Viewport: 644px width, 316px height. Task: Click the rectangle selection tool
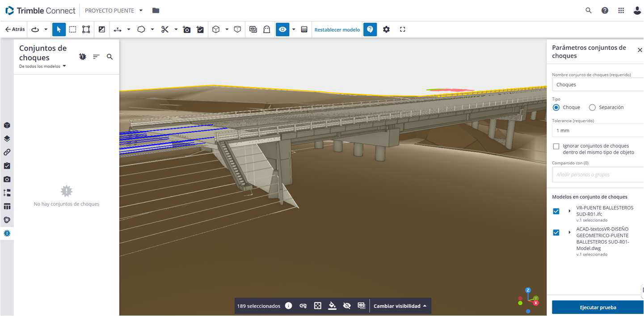click(72, 29)
